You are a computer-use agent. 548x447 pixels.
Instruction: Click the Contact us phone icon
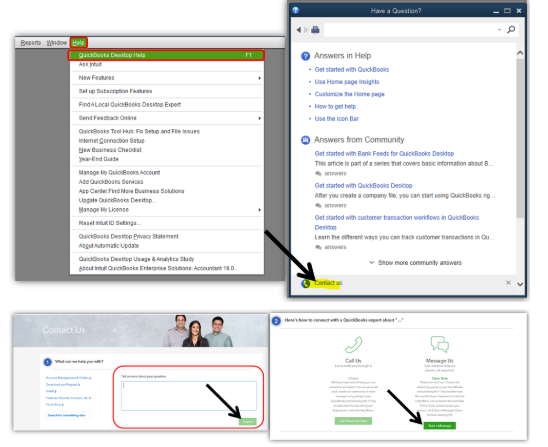[x=306, y=283]
